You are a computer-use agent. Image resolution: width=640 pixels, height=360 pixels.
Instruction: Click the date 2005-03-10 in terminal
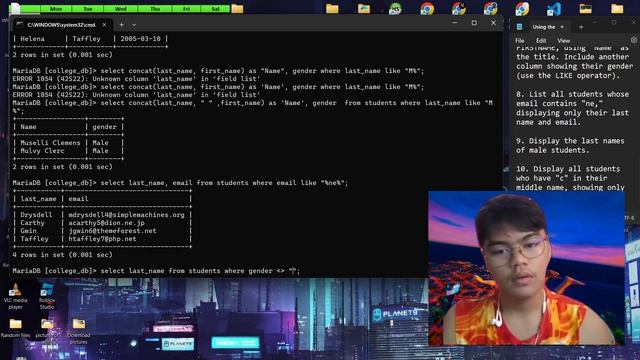(140, 39)
